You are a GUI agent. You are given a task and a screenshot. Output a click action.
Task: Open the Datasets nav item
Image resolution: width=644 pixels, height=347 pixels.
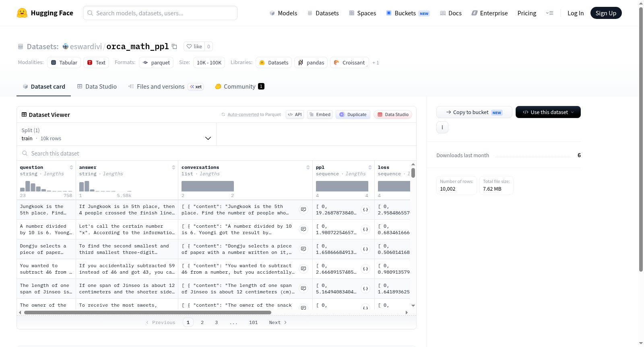pyautogui.click(x=323, y=13)
